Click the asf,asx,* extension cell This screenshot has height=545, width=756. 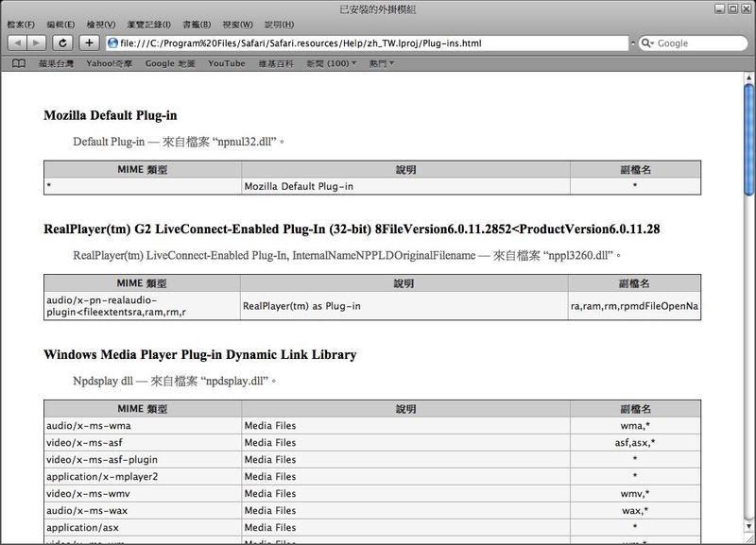click(635, 442)
